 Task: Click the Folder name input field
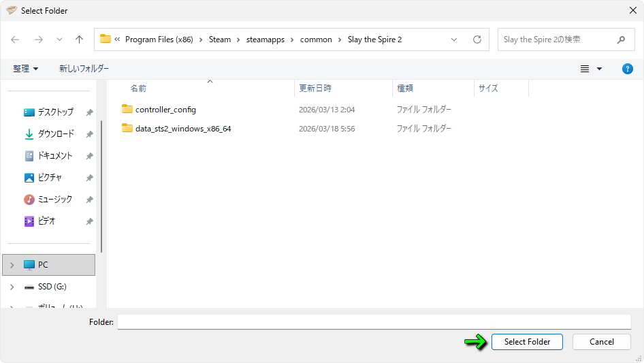pyautogui.click(x=374, y=321)
